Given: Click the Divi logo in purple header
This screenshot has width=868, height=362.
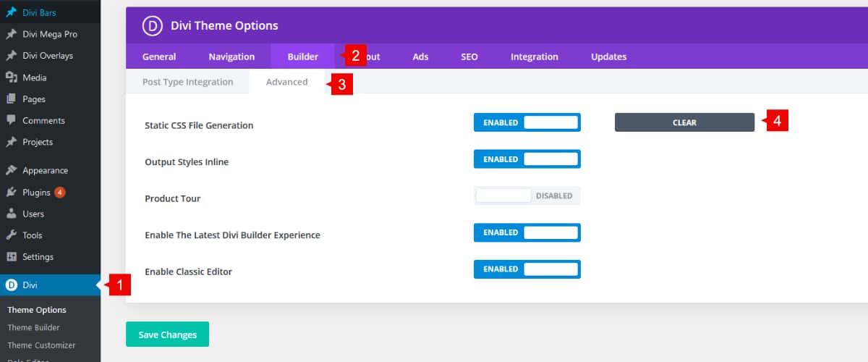Looking at the screenshot, I should (x=153, y=26).
